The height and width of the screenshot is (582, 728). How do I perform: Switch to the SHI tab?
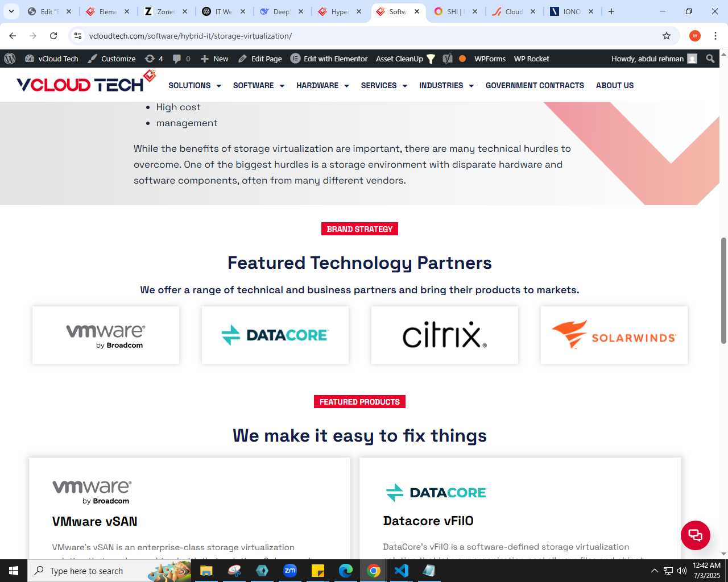[x=456, y=11]
